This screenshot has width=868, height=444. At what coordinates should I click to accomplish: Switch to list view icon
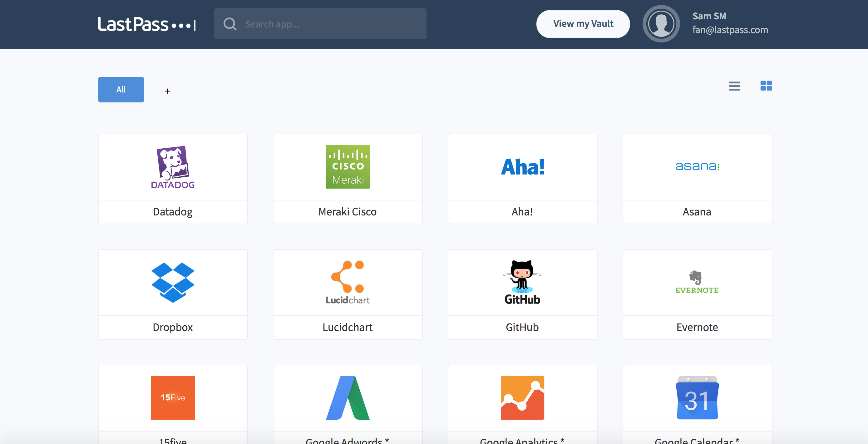tap(734, 86)
